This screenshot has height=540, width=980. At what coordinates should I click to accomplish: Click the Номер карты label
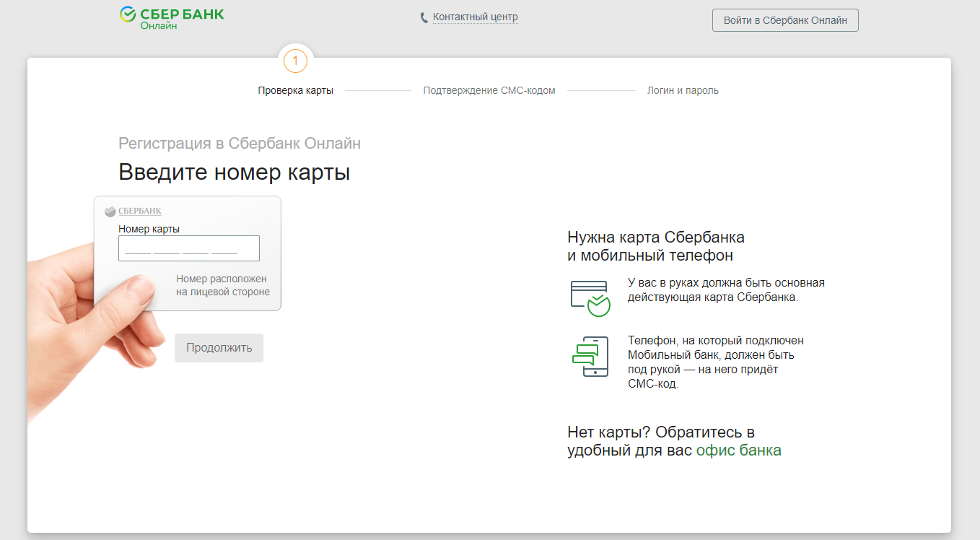point(149,229)
